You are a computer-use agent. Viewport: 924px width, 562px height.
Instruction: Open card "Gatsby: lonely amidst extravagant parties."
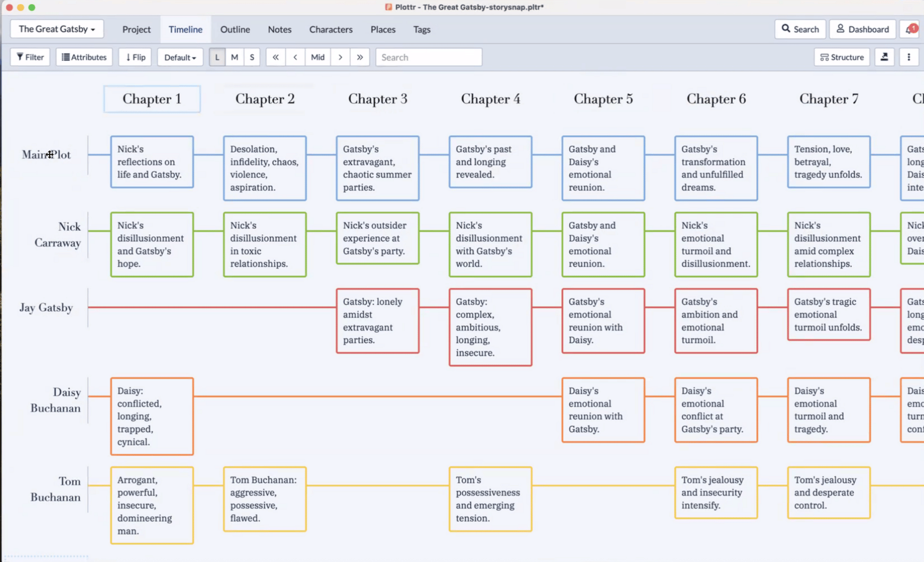click(x=378, y=321)
